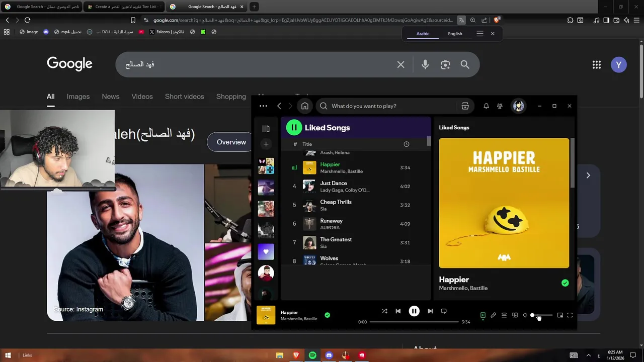Create new playlist with plus icon

pos(266,144)
